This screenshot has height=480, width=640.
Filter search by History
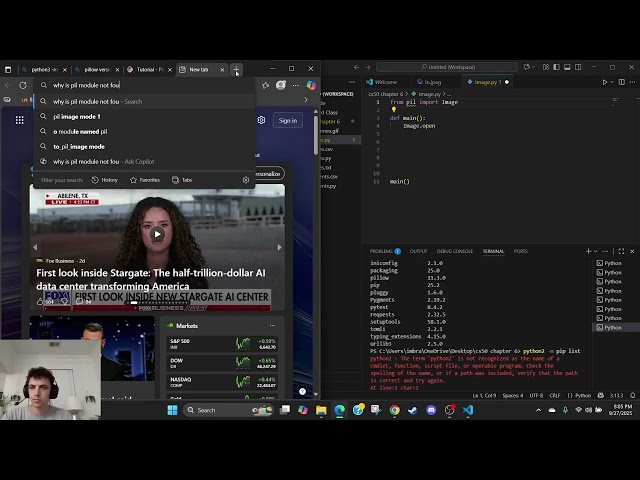click(104, 180)
